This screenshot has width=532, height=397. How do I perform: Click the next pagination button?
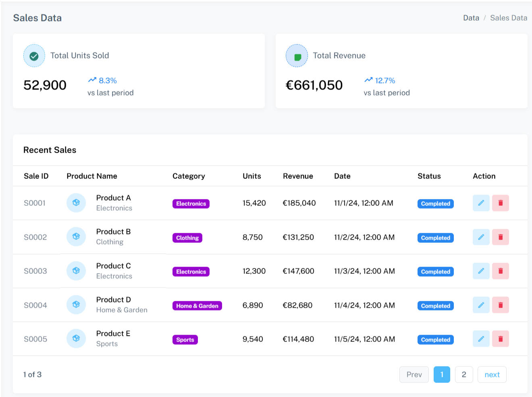pyautogui.click(x=492, y=374)
